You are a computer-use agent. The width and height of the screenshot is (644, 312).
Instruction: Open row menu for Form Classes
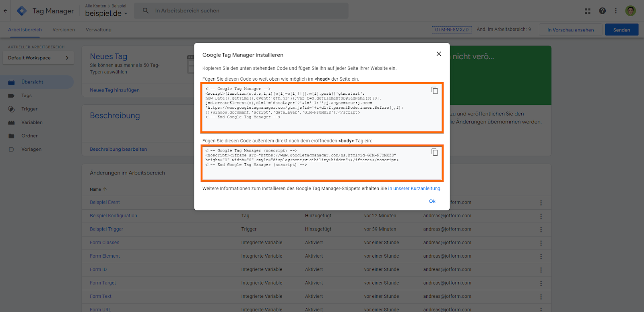click(x=541, y=243)
